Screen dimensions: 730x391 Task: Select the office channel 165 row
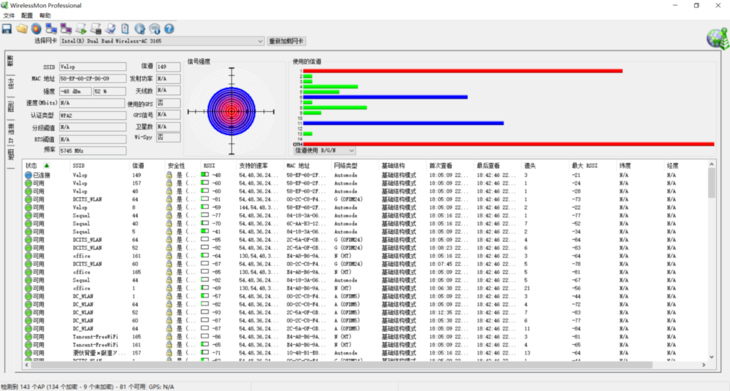(365, 272)
